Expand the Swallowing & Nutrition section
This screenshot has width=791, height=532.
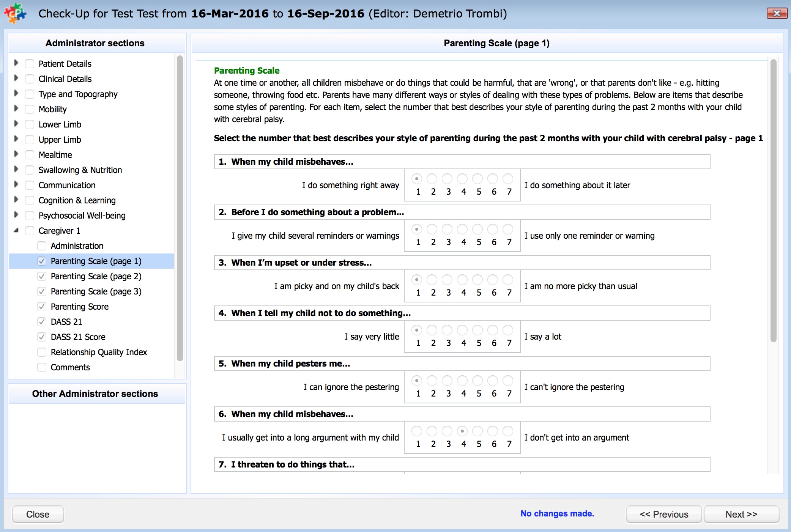pyautogui.click(x=16, y=169)
